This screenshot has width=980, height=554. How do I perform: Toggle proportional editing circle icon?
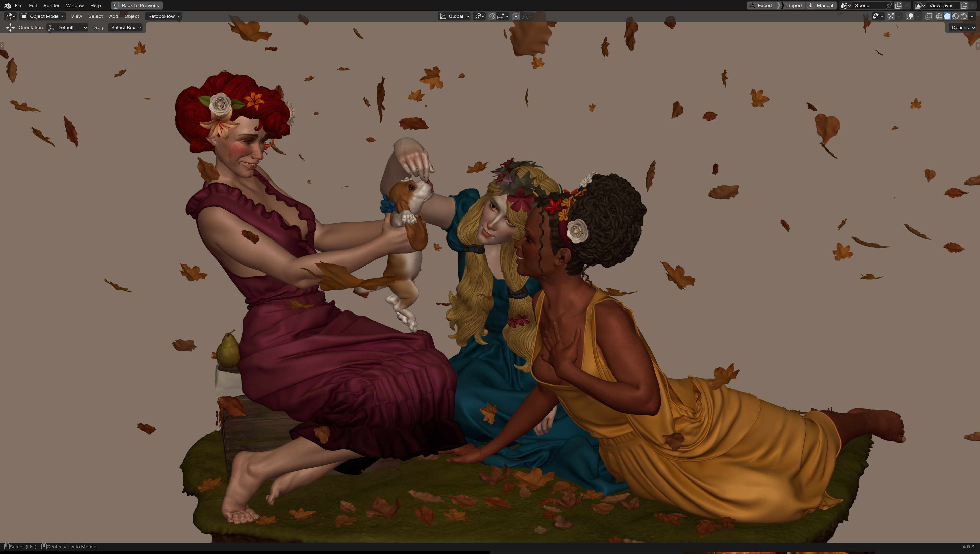click(x=516, y=16)
